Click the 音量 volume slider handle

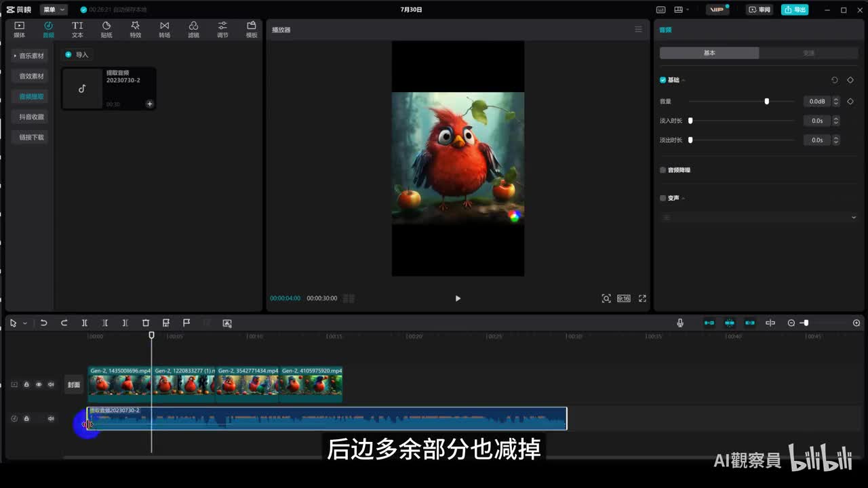tap(767, 101)
